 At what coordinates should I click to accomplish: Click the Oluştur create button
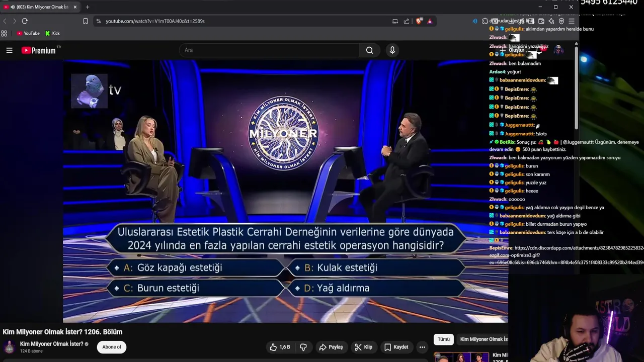click(x=512, y=50)
